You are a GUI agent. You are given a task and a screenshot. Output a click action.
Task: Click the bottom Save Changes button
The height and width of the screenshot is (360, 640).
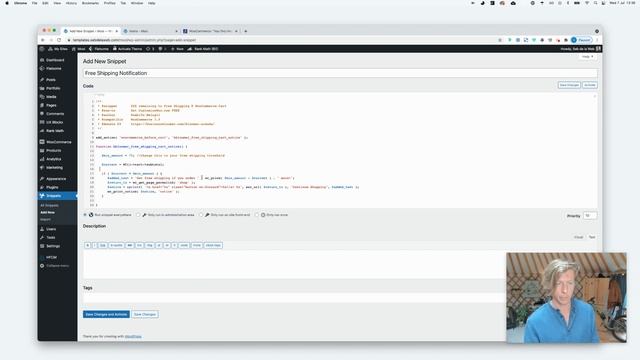click(145, 314)
